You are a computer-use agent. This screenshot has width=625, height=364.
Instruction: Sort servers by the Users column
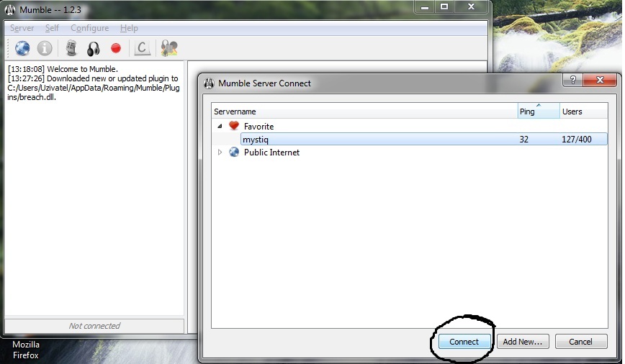click(x=583, y=111)
